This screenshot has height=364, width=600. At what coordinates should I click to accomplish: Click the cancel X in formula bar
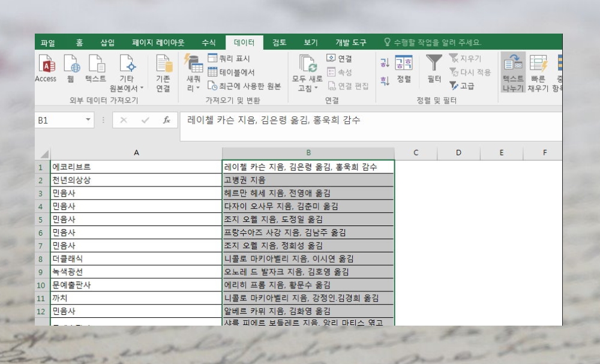click(124, 121)
